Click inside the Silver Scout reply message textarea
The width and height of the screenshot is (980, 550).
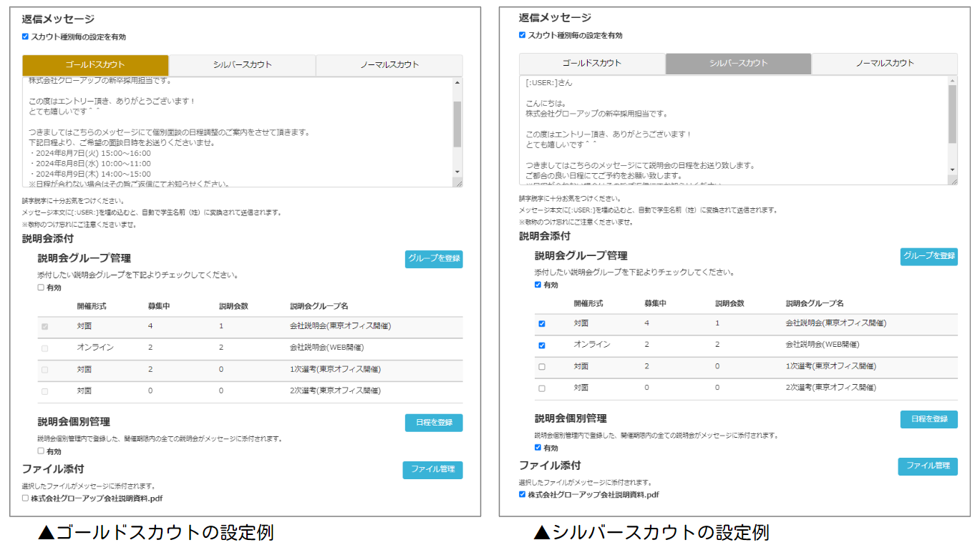click(730, 129)
